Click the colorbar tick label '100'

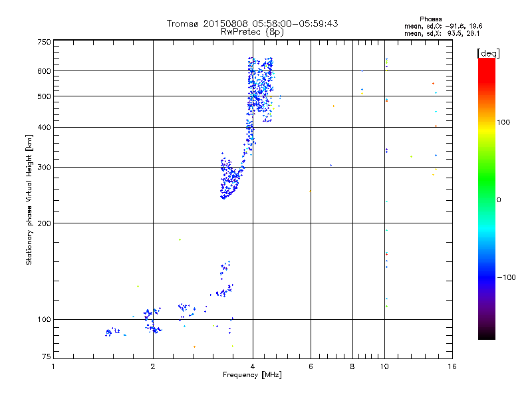503,122
